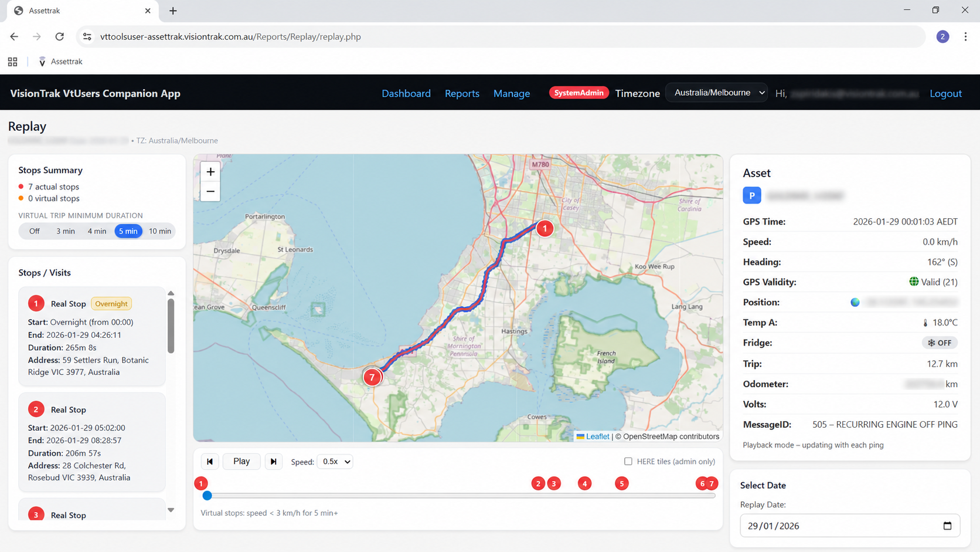Jump to timeline stop marker 5
Viewport: 980px width, 552px height.
click(622, 483)
